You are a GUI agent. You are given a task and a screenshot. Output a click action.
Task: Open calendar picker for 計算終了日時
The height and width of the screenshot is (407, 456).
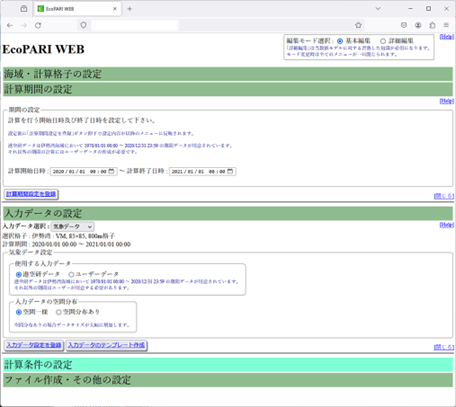(230, 171)
